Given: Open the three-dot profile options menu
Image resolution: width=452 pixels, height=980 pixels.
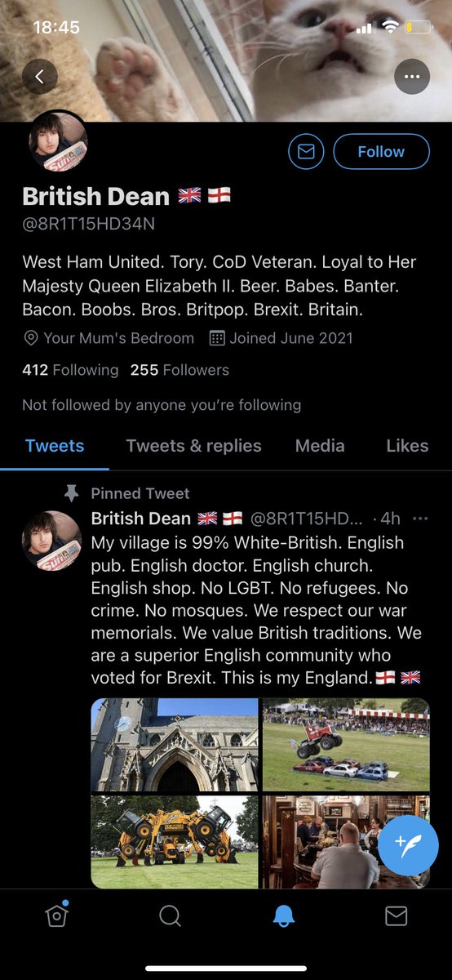Looking at the screenshot, I should [x=411, y=77].
